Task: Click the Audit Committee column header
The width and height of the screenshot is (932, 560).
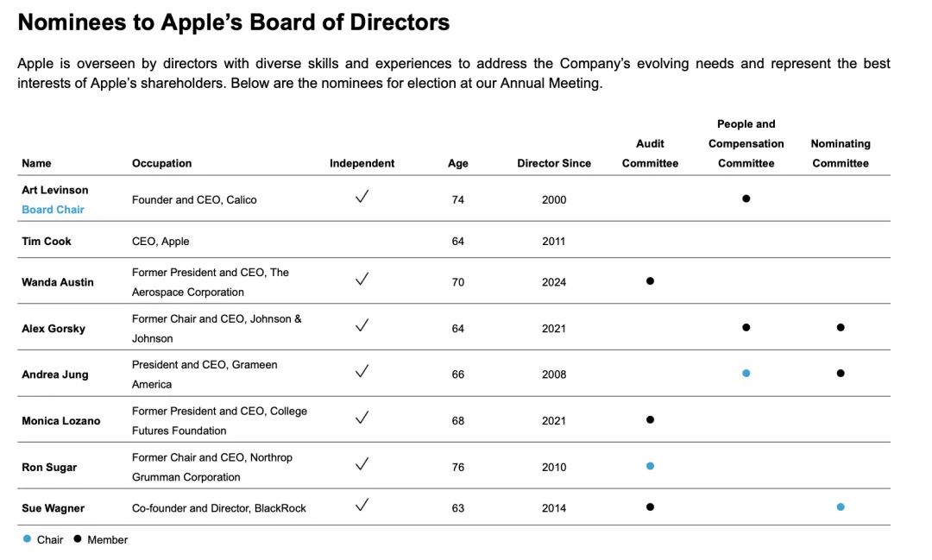Action: pos(650,154)
